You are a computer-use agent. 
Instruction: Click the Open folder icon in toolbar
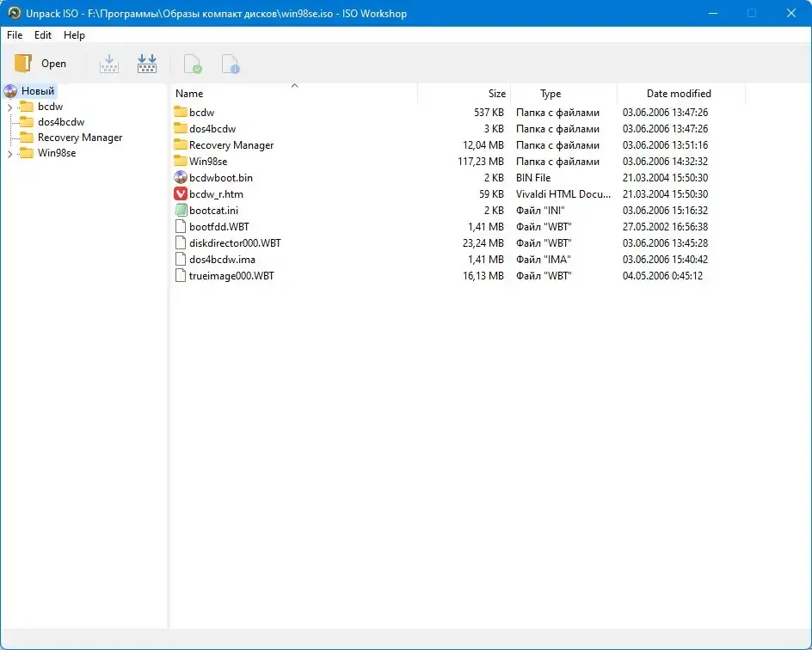click(22, 63)
